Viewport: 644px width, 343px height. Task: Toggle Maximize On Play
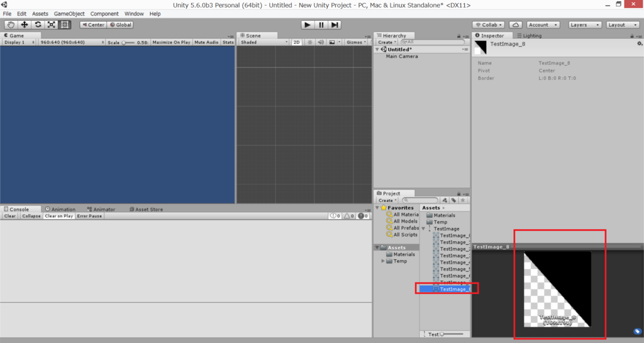[171, 42]
